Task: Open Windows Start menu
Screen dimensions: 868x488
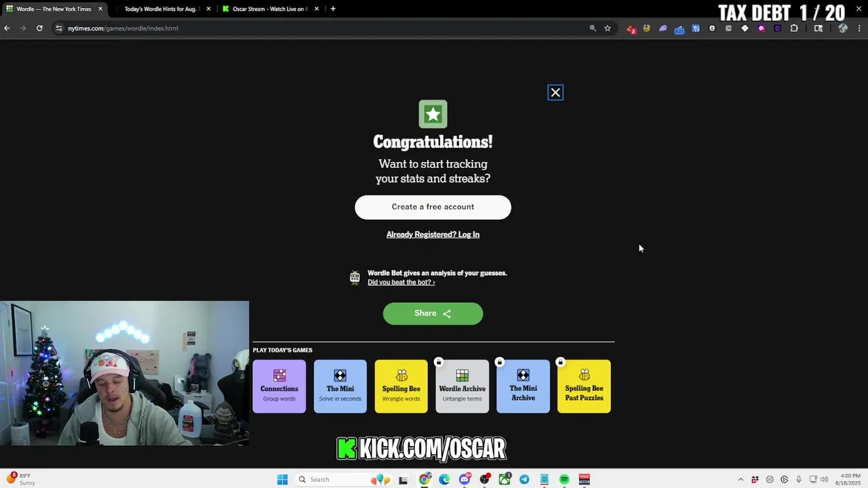Action: pos(283,480)
